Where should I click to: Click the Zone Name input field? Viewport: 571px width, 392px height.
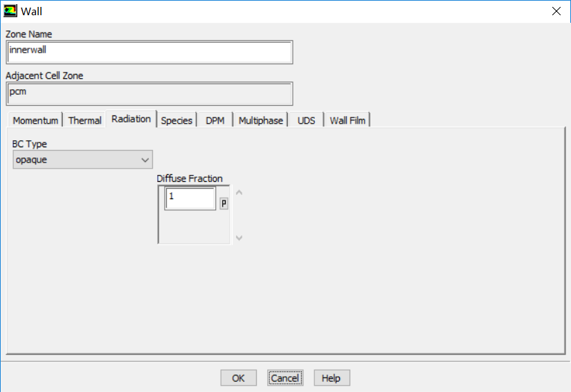coord(149,53)
